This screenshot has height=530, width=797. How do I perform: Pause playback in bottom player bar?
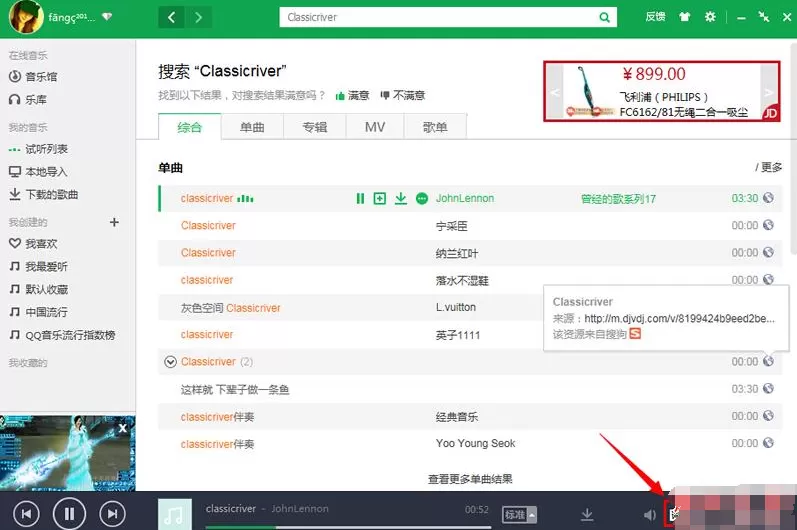pyautogui.click(x=69, y=514)
